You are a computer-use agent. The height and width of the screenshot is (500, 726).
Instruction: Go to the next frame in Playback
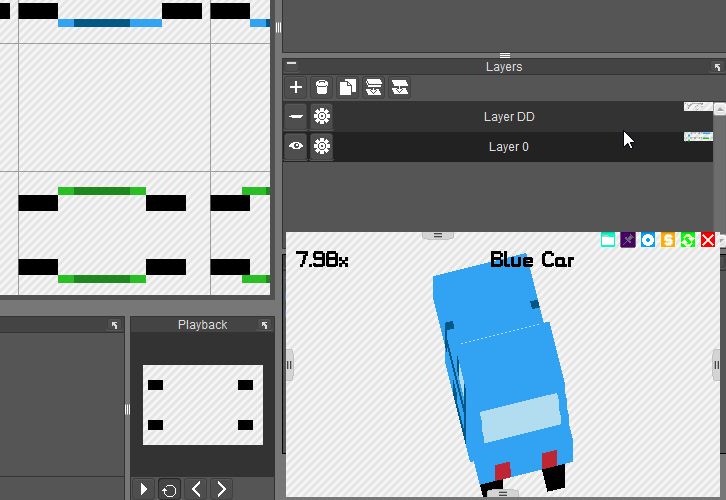[221, 489]
